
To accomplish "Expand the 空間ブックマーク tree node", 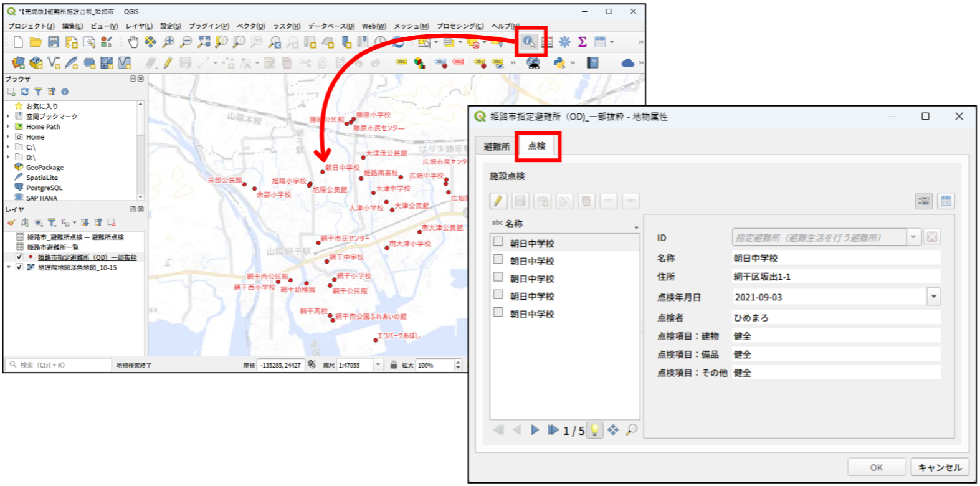I will 8,117.
